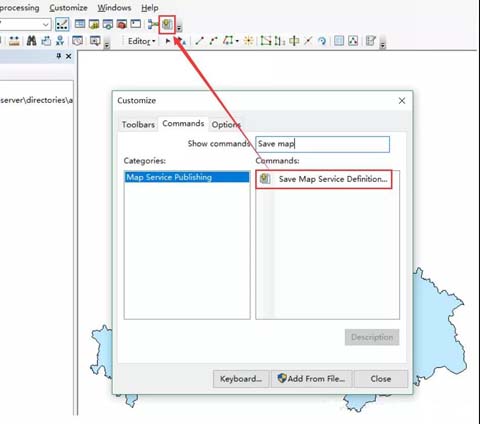Switch to the Toolbars tab
Image resolution: width=480 pixels, height=424 pixels.
pyautogui.click(x=138, y=125)
